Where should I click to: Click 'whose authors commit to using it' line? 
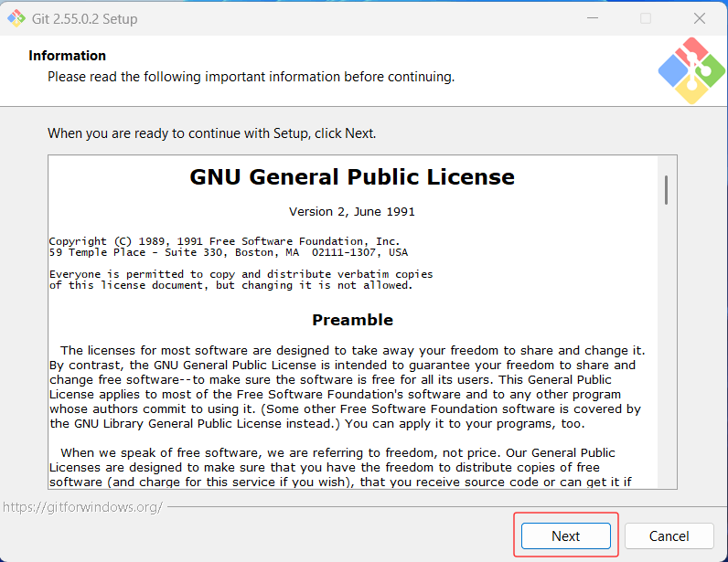coord(345,408)
